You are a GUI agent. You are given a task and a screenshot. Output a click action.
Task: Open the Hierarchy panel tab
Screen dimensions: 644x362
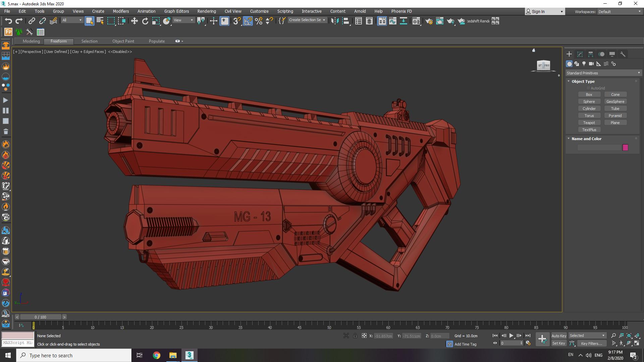[591, 54]
